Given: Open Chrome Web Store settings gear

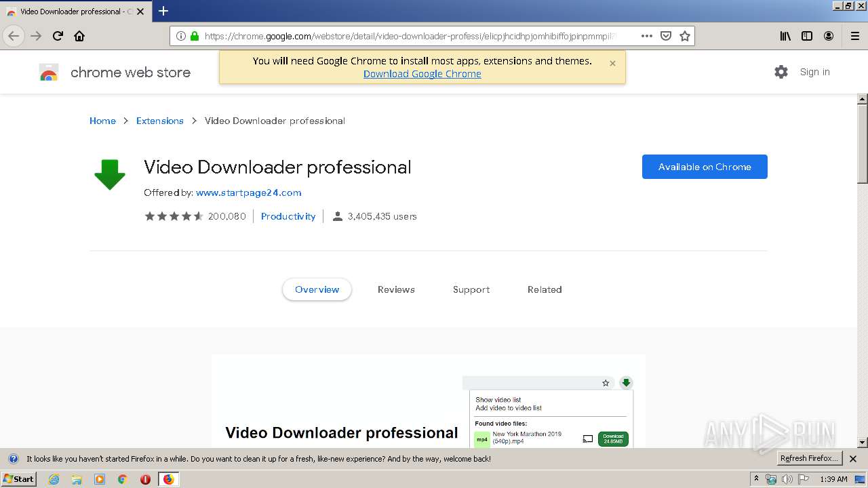Looking at the screenshot, I should 781,72.
